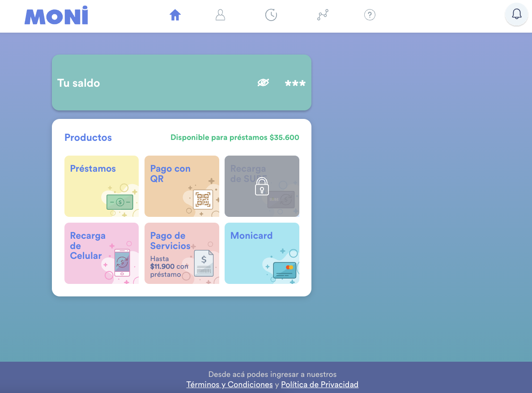The image size is (532, 393).
Task: Open the history clock icon
Action: (271, 15)
